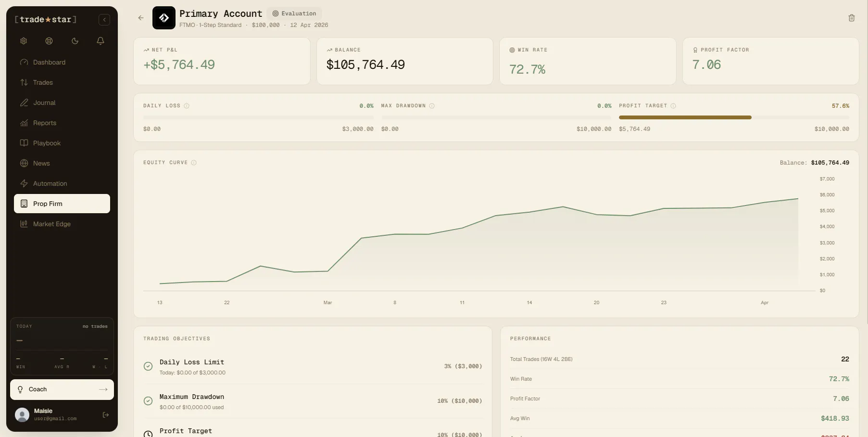The width and height of the screenshot is (868, 437).
Task: Click the Profit Target progress bar
Action: pyautogui.click(x=734, y=117)
